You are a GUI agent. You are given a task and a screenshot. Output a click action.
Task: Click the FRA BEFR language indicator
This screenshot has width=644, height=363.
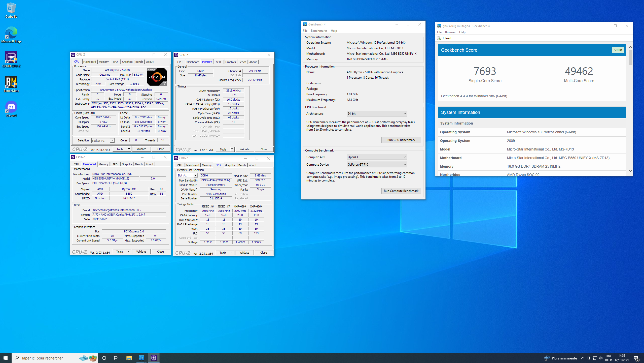coord(608,358)
